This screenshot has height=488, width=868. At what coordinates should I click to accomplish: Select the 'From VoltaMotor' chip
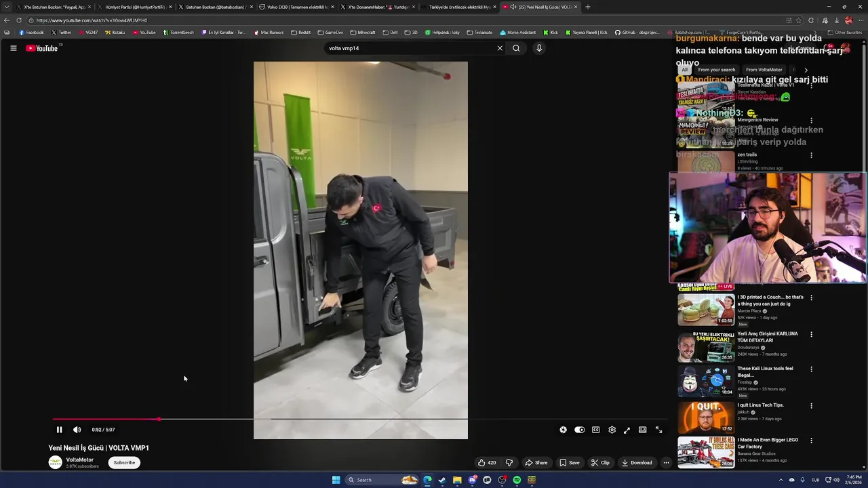point(764,70)
